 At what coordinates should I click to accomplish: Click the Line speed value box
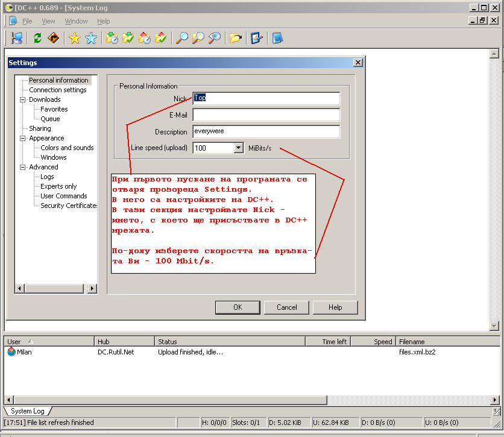coord(213,148)
